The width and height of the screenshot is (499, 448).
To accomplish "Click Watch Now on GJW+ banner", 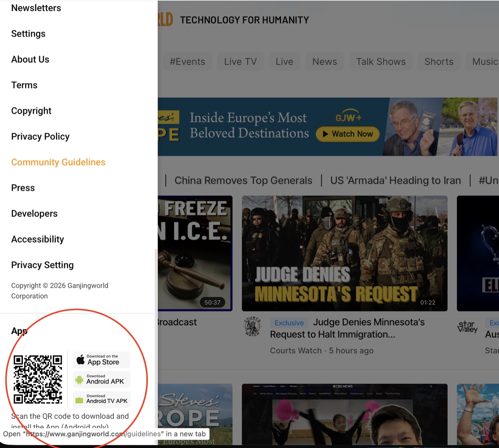I will point(348,134).
